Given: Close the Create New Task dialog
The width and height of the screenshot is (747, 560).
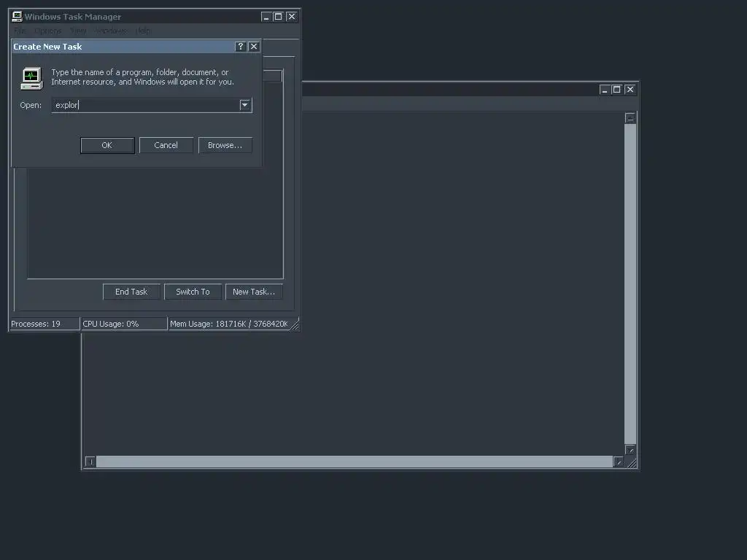Looking at the screenshot, I should [x=254, y=46].
